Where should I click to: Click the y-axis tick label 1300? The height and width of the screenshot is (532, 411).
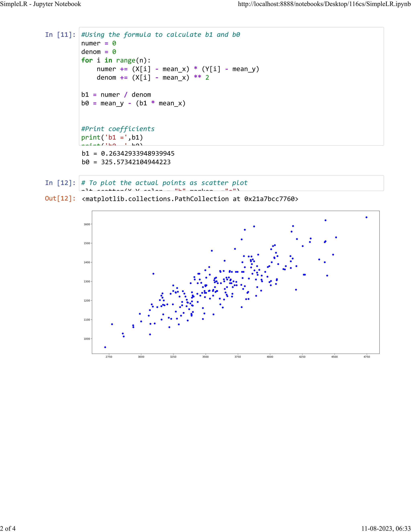(x=87, y=282)
